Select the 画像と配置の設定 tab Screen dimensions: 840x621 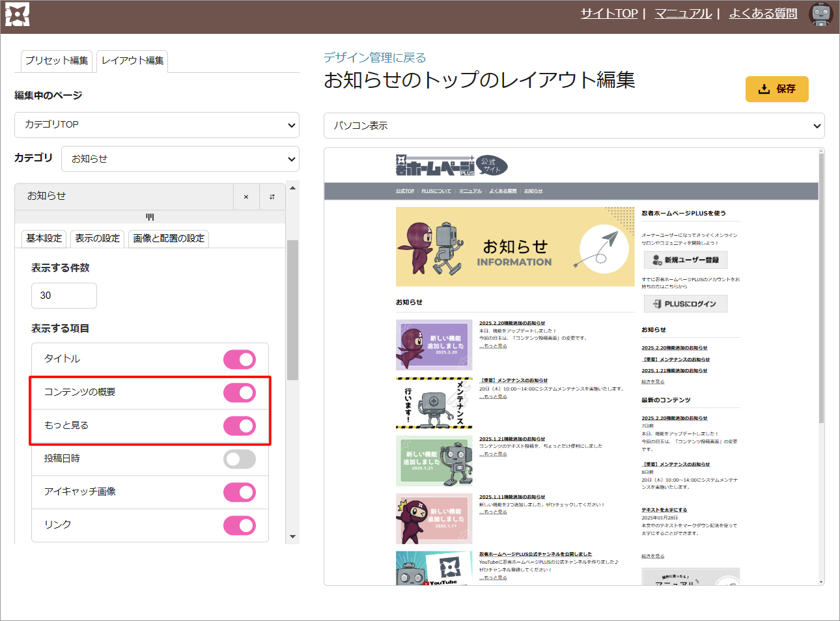[x=169, y=238]
